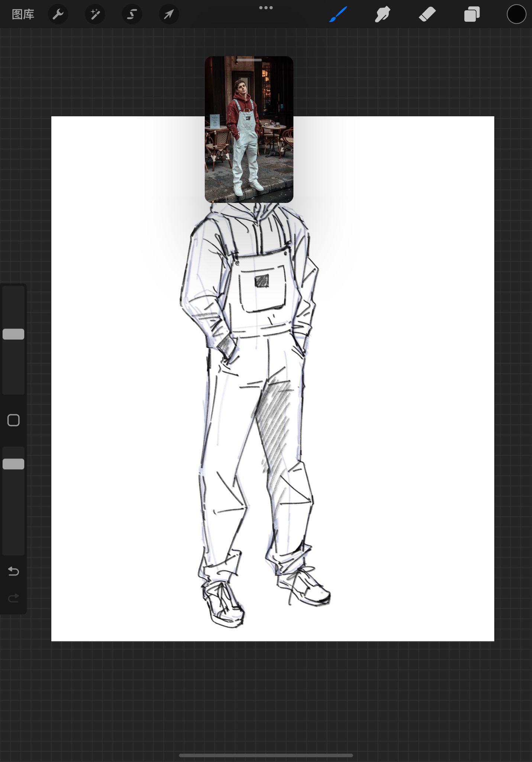Click the shaded square on the sketched bib pocket
Screen dimensions: 532x762
[262, 281]
